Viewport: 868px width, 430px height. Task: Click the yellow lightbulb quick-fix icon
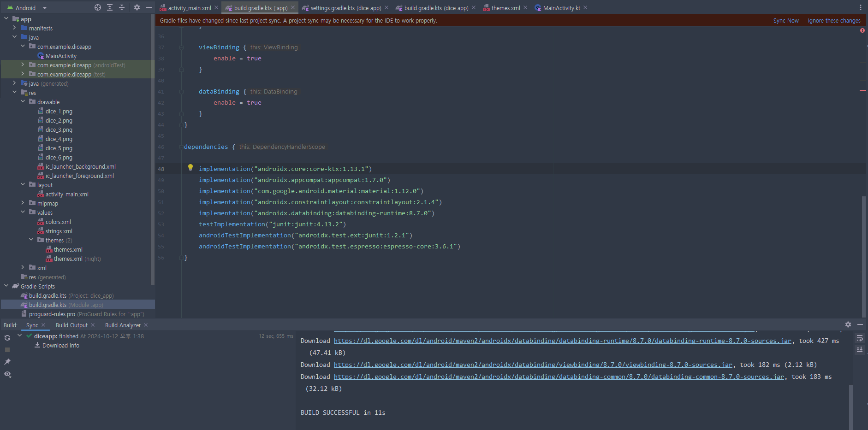pyautogui.click(x=190, y=168)
